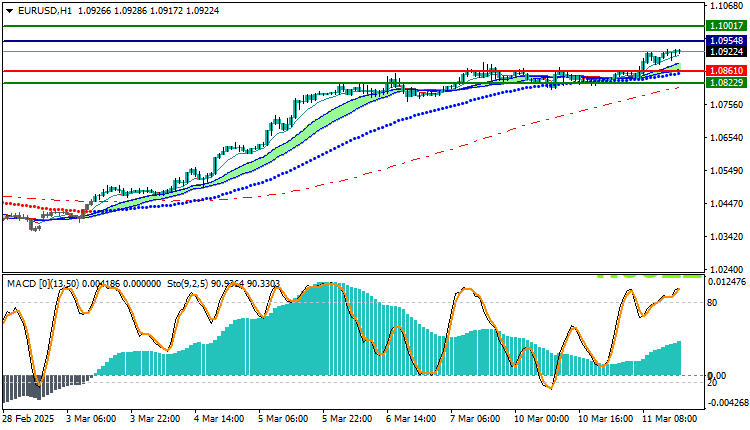Select the green 1.08229 price label

(x=727, y=83)
